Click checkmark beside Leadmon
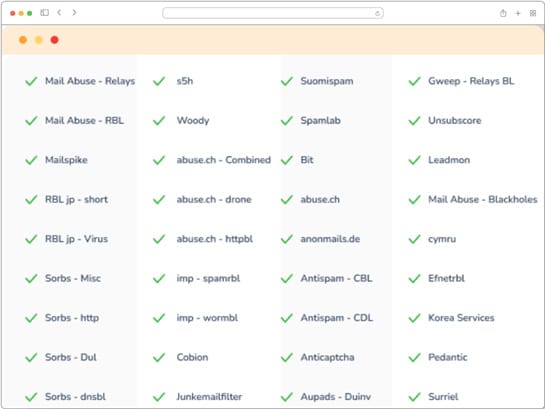545x409 pixels. (415, 160)
